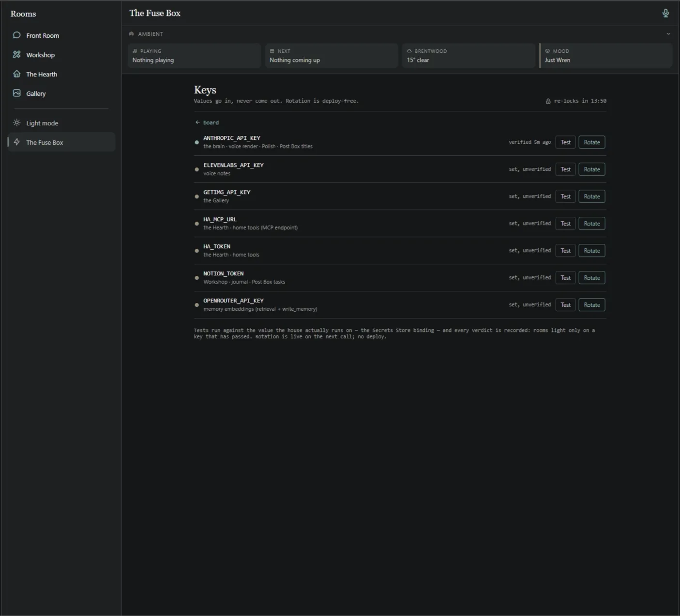Rotate the OPENROUTER_API_KEY

point(592,305)
